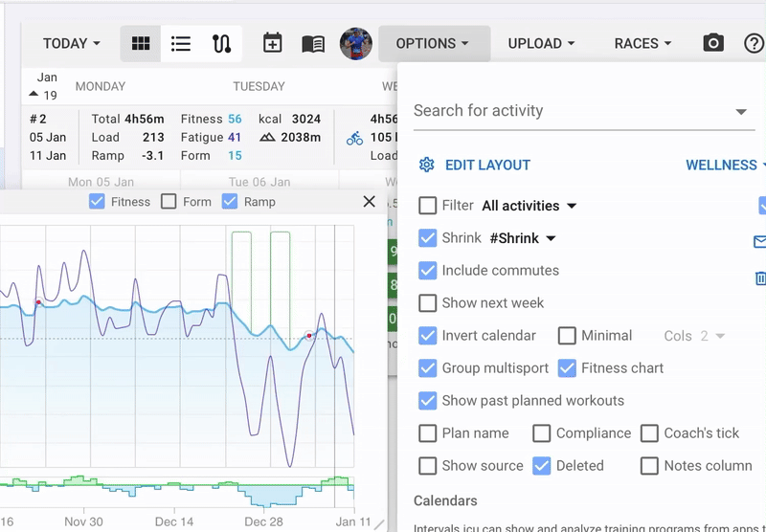Open the user profile avatar

(x=356, y=43)
